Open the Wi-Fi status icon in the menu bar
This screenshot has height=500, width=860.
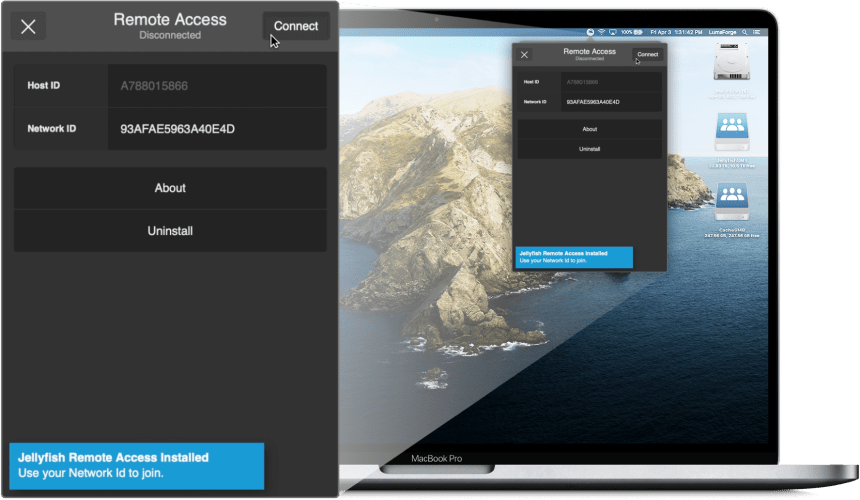click(x=601, y=32)
